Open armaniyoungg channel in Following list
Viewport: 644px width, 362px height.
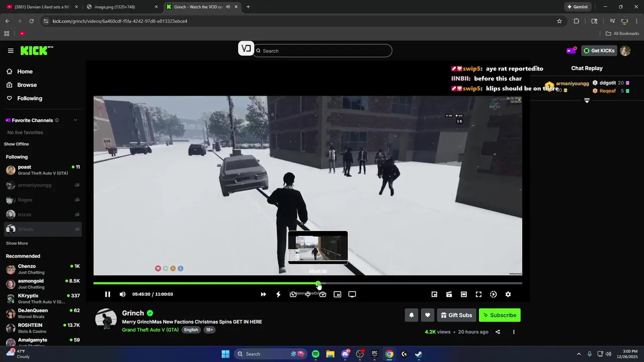[x=42, y=185]
